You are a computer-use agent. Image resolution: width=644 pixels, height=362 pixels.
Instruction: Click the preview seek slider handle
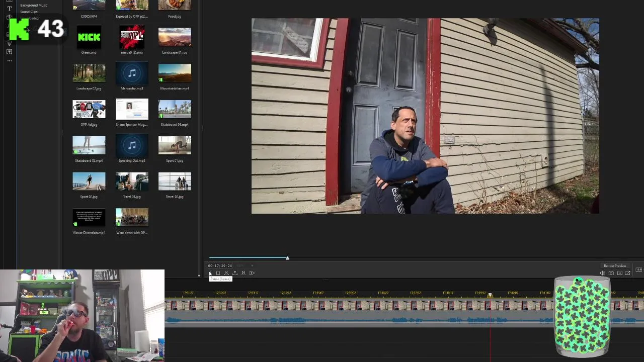tap(287, 258)
